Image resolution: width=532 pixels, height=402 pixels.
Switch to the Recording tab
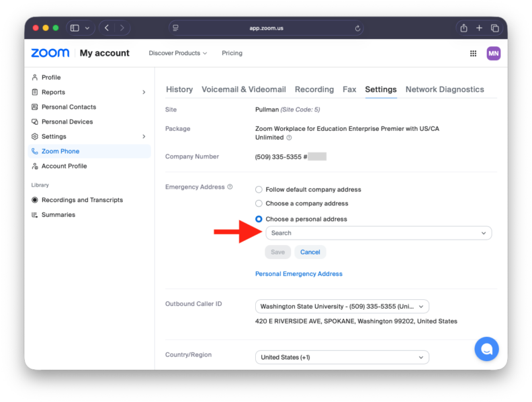[x=314, y=89]
